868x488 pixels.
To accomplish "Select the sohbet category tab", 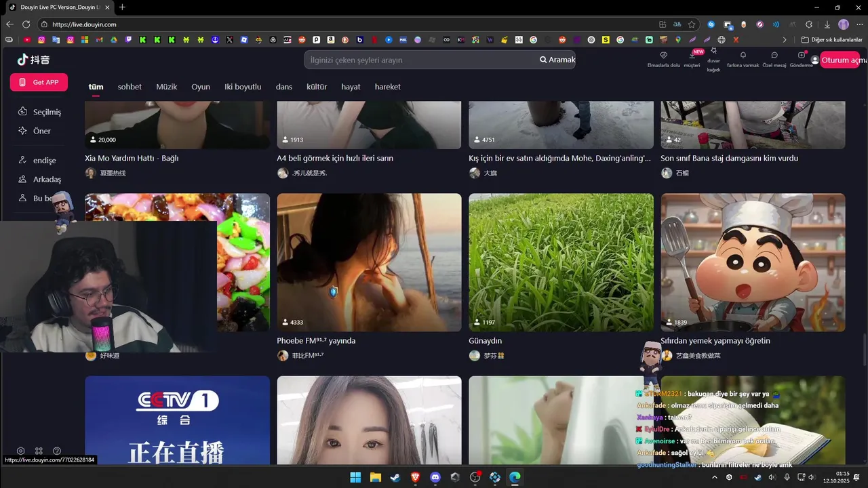I will (130, 87).
